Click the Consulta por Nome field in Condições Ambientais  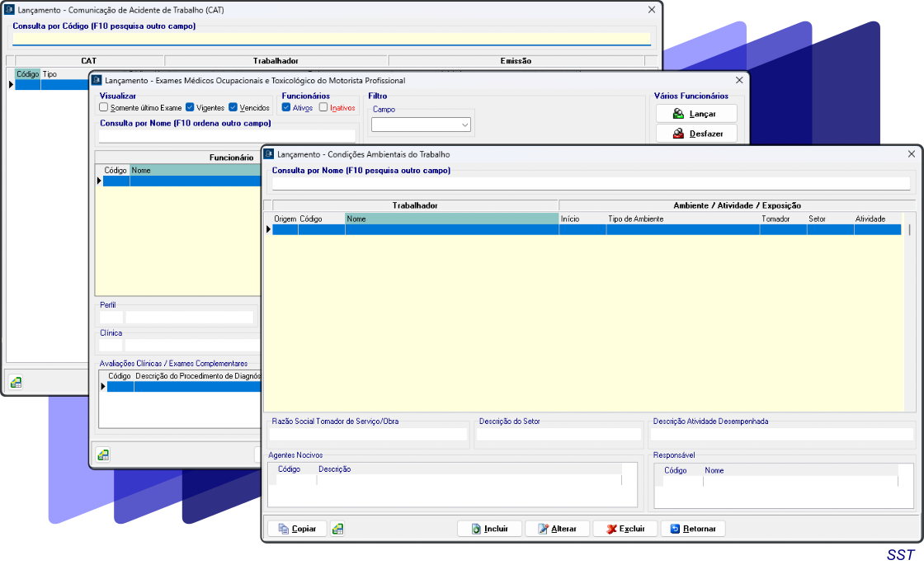pos(591,183)
